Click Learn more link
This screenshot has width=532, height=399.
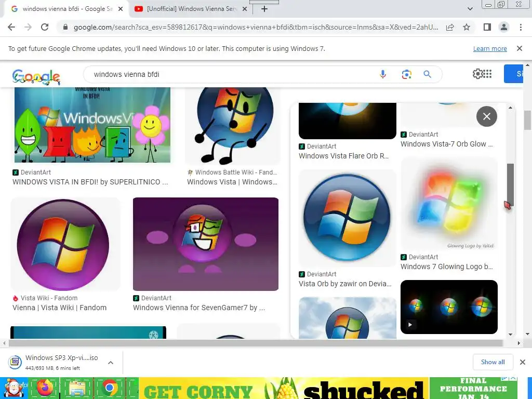tap(490, 48)
